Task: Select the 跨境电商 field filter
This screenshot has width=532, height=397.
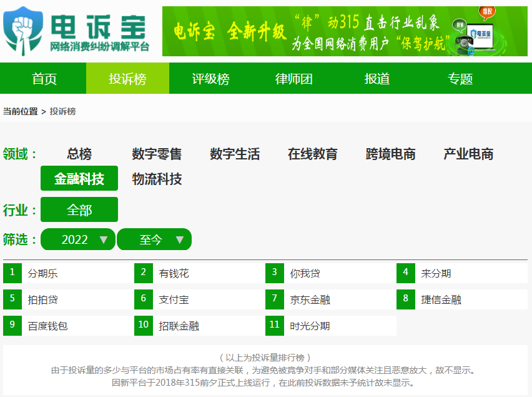Action: (390, 154)
